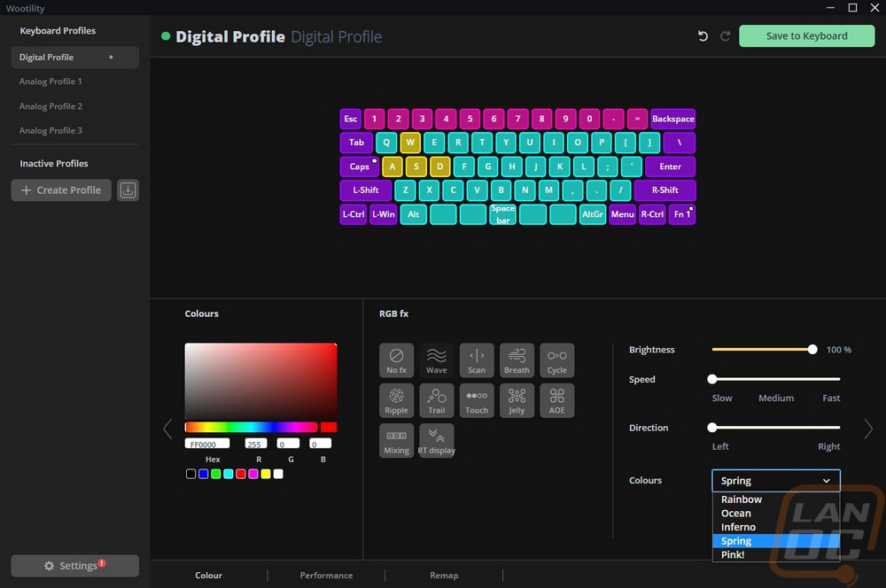Choose the Wave RGB effect
This screenshot has height=588, width=886.
pyautogui.click(x=436, y=360)
